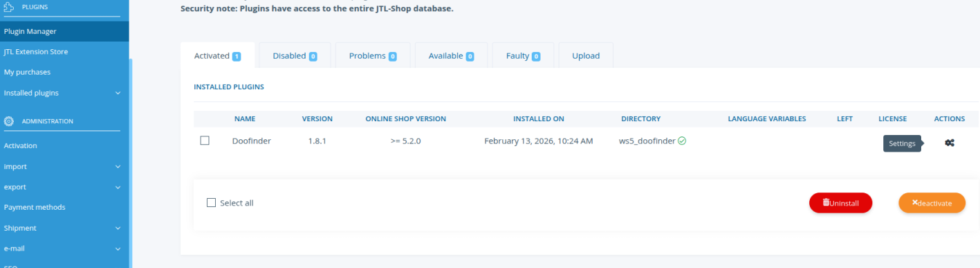The image size is (980, 268).
Task: Click the INSTALLED ON column header
Action: tap(539, 119)
